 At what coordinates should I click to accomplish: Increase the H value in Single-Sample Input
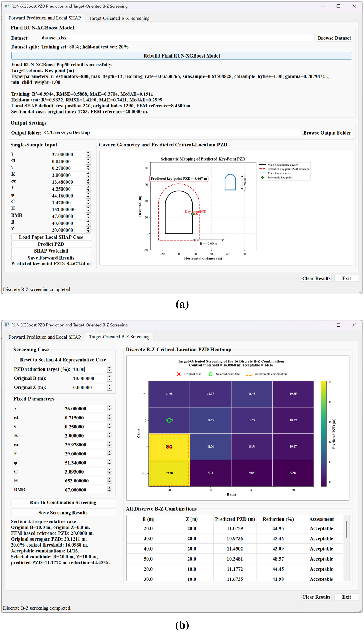[89, 208]
